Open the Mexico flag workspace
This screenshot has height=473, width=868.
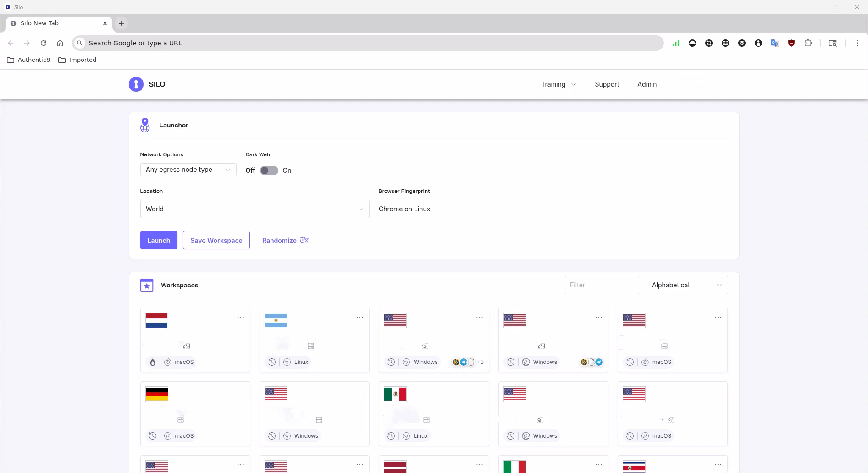[x=395, y=394]
